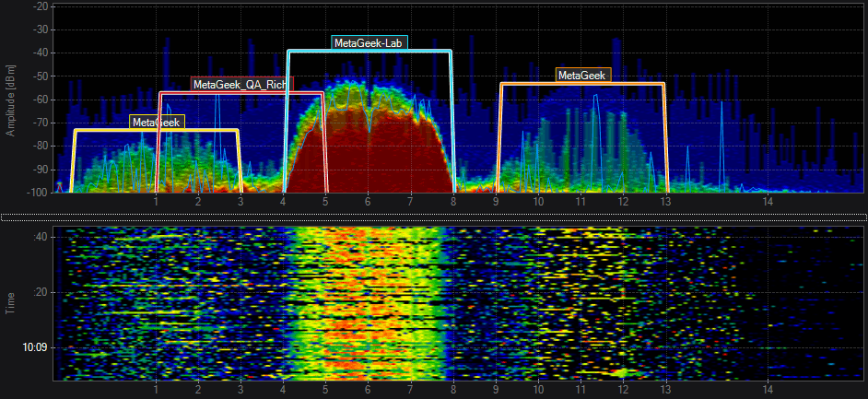Screen dimensions: 868x399
Task: Click channel 12 on the waterfall graph axis
Action: [623, 390]
